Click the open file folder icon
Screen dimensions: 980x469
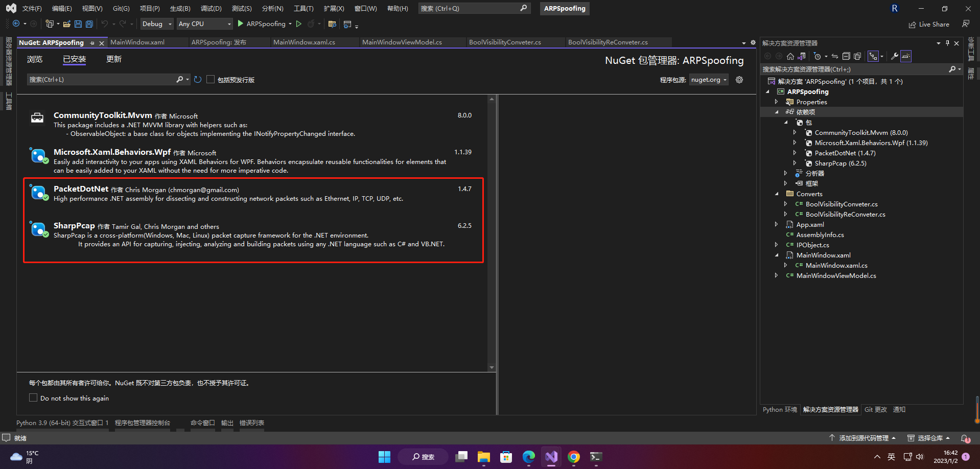coord(67,24)
